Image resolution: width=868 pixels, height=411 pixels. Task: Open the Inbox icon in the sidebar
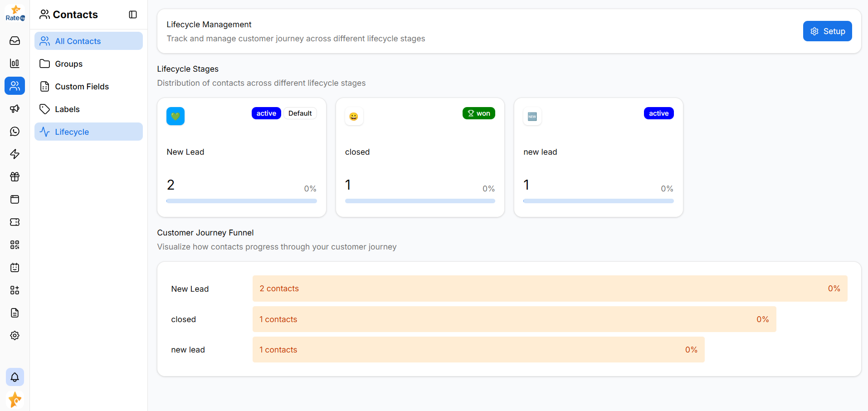(x=15, y=40)
